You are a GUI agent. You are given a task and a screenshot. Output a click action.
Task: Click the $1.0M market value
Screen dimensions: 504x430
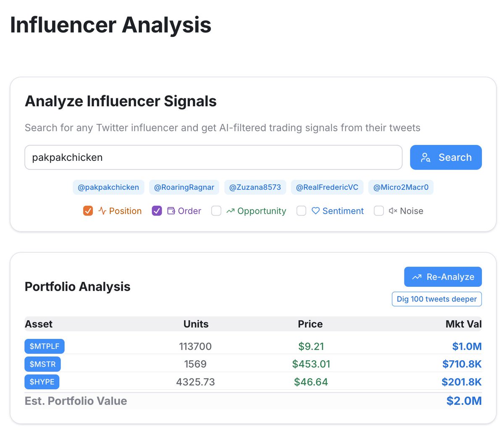(x=467, y=346)
